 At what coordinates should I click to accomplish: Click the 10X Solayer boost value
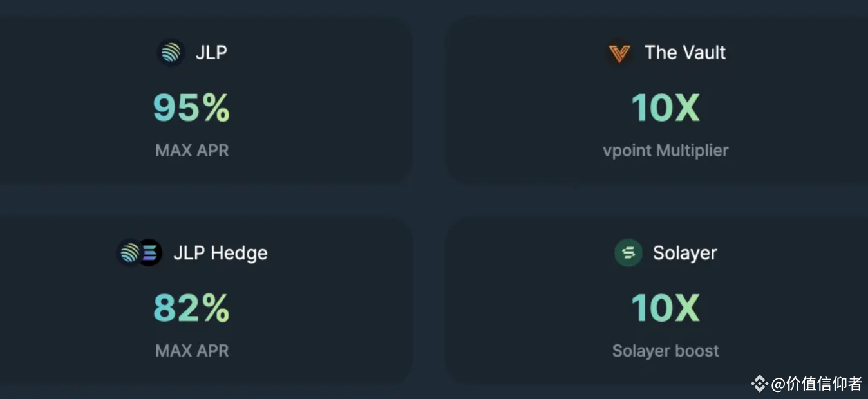665,307
